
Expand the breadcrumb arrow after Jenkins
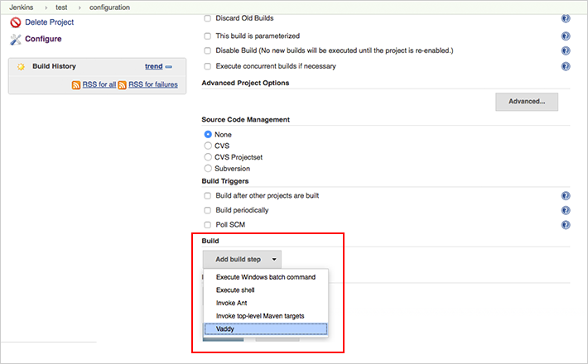46,8
